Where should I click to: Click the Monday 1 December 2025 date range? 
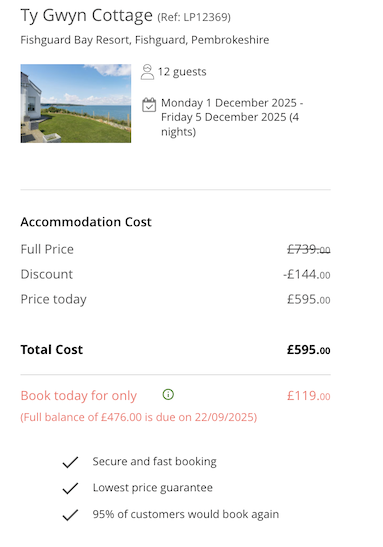pos(232,117)
